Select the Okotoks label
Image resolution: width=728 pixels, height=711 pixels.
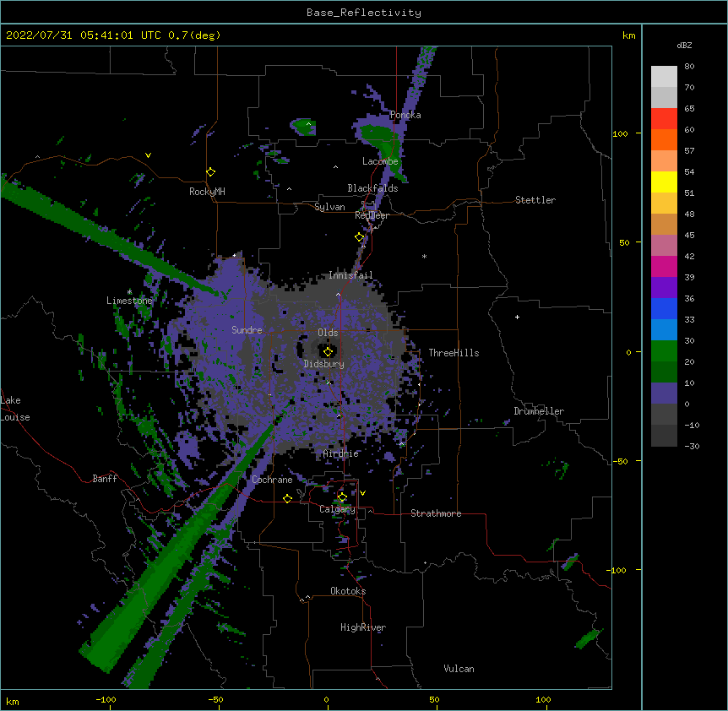(x=348, y=591)
